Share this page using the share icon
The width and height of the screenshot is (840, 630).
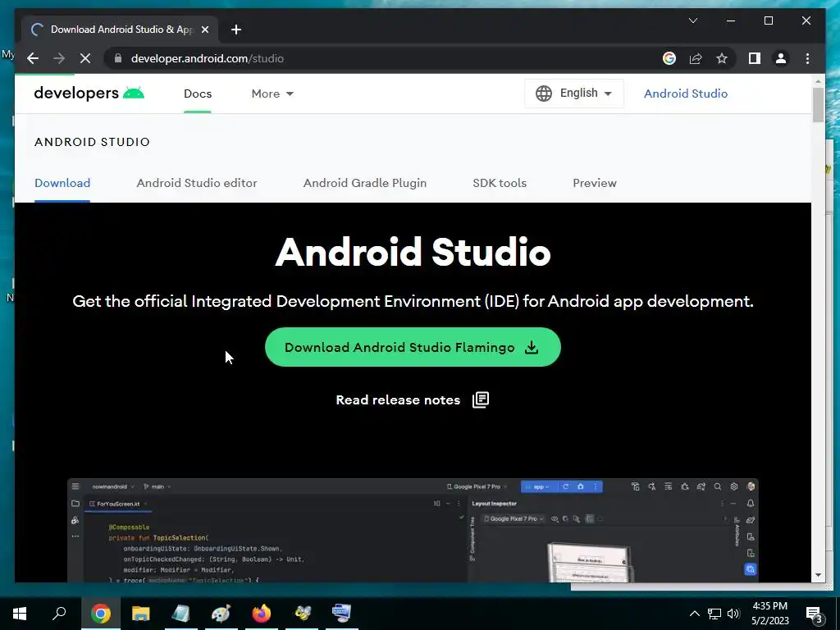coord(696,58)
